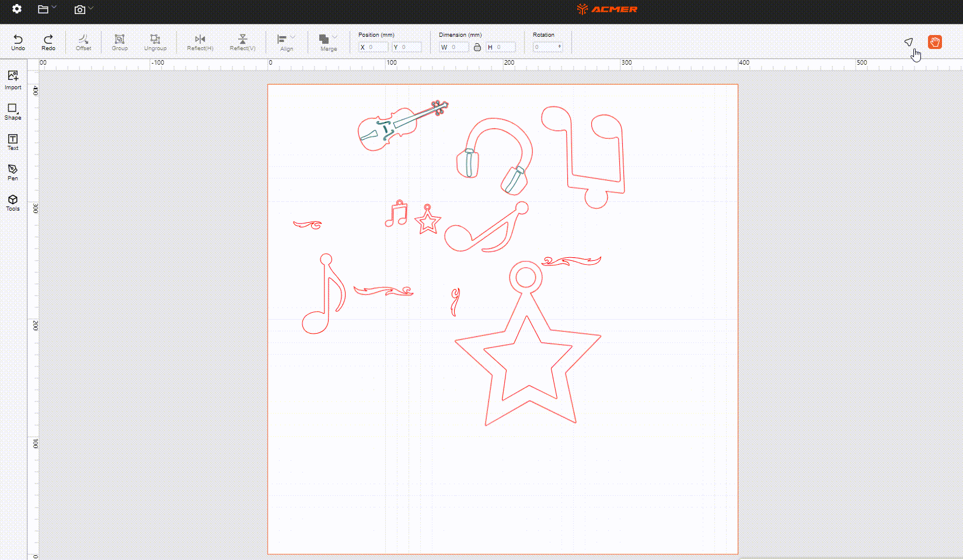Activate the orange hand pan tool
The width and height of the screenshot is (963, 560).
coord(934,42)
